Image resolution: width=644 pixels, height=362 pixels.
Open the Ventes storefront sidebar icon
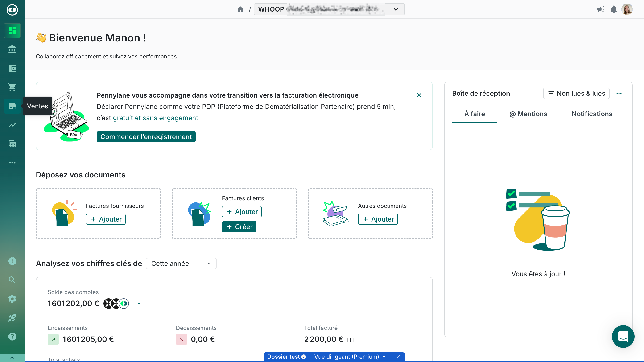click(12, 106)
